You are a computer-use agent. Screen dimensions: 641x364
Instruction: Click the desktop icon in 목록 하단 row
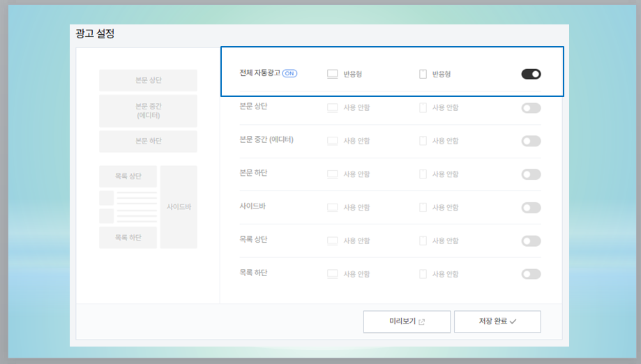(332, 274)
